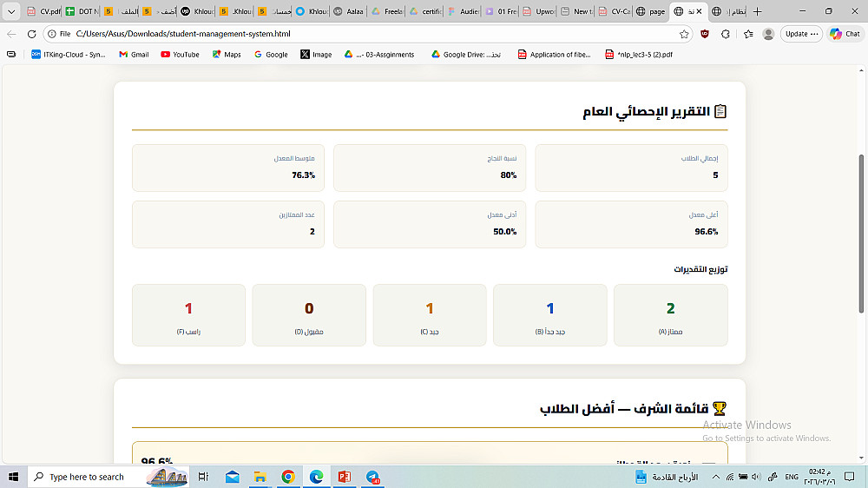This screenshot has width=868, height=488.
Task: Open nlp_lec3-5 (2).pdf bookmark
Action: 639,55
